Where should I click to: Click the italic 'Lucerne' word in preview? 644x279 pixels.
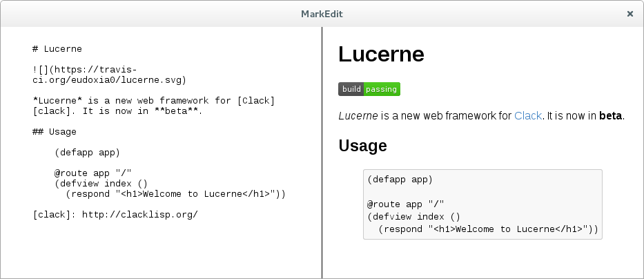coord(358,116)
